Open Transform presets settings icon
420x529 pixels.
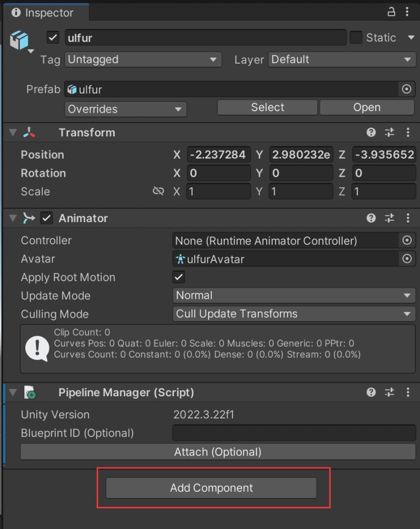[x=390, y=133]
